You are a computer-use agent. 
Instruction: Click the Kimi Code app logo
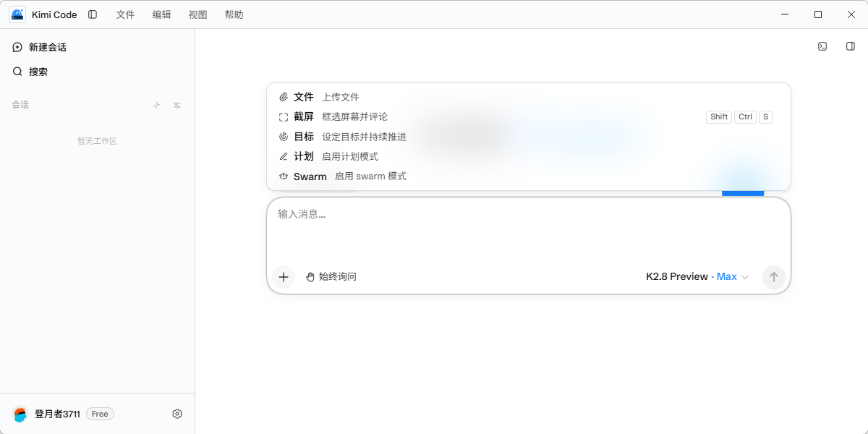pyautogui.click(x=17, y=14)
